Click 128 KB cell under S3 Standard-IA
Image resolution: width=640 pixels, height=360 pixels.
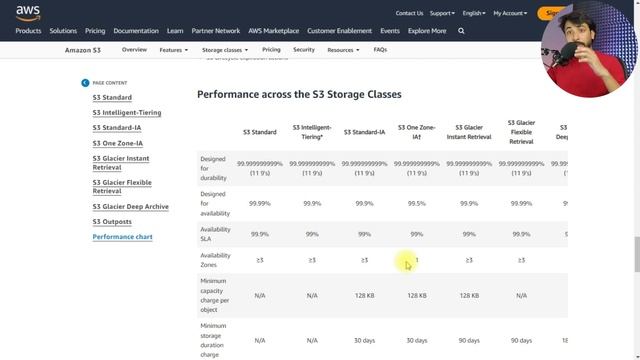[x=364, y=296]
